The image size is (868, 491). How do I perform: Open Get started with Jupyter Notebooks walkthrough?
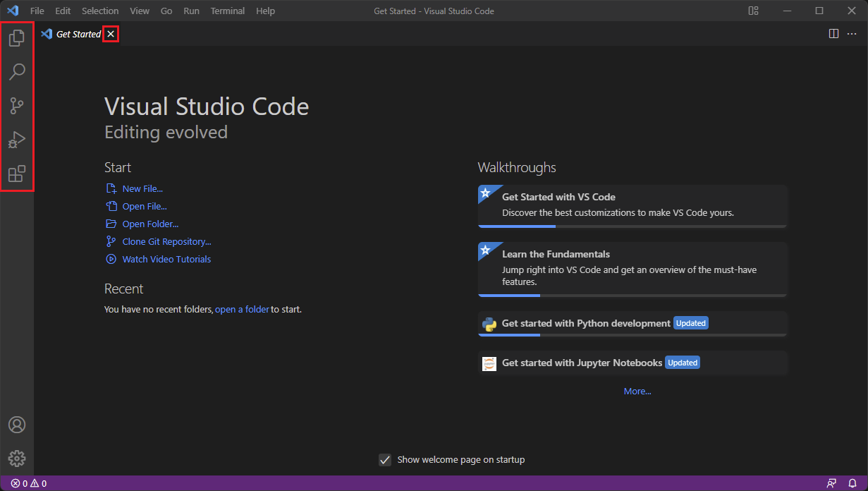pyautogui.click(x=632, y=363)
